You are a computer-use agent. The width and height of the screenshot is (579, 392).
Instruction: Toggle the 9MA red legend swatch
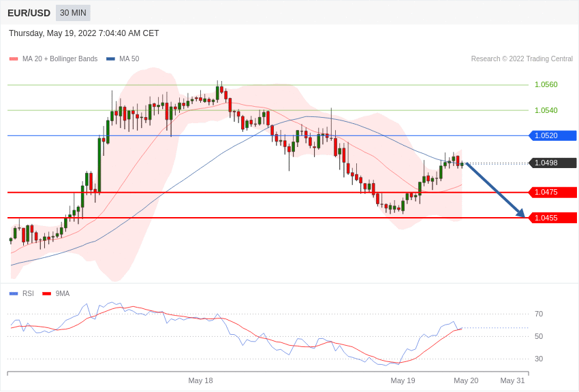47,294
